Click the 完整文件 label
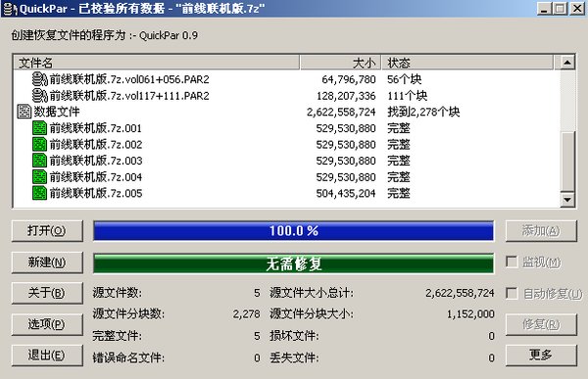The image size is (588, 379). pyautogui.click(x=118, y=336)
